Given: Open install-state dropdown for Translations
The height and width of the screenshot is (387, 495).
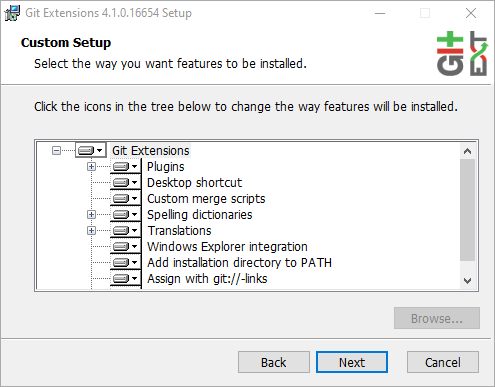Looking at the screenshot, I should (x=126, y=231).
